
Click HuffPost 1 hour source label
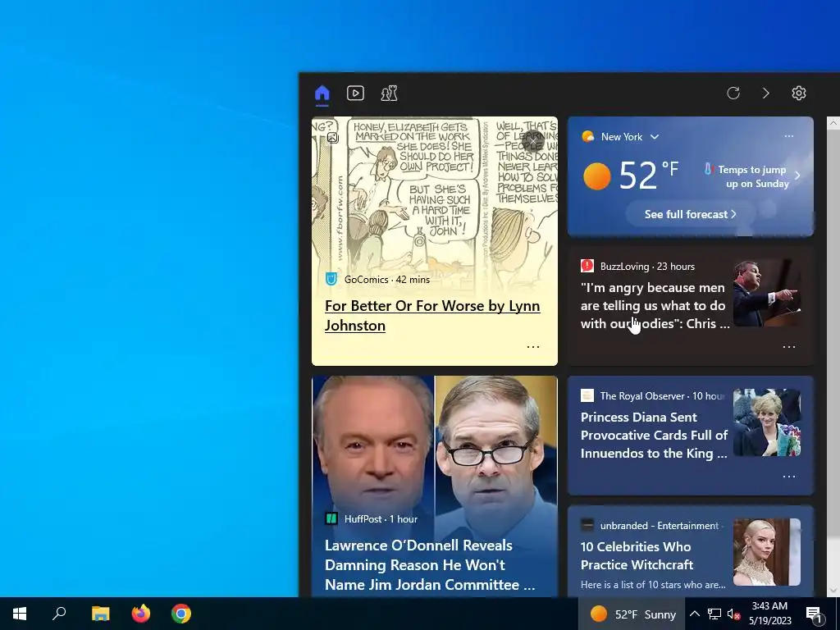381,518
